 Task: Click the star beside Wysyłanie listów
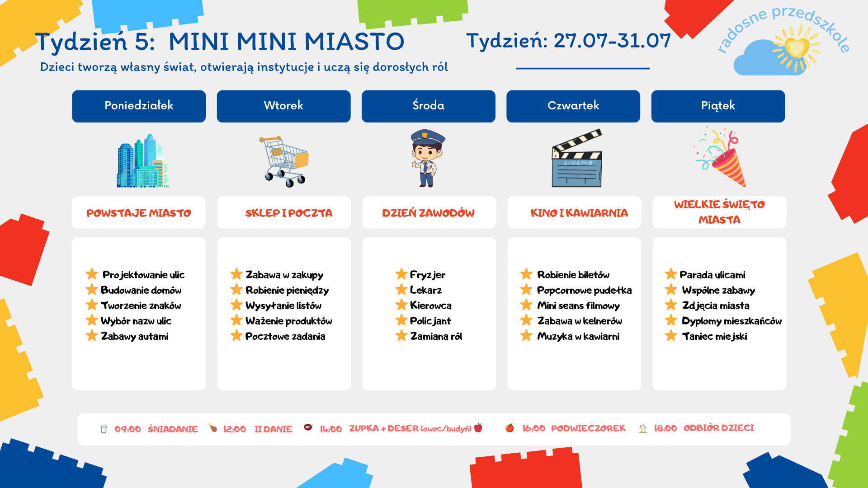236,305
